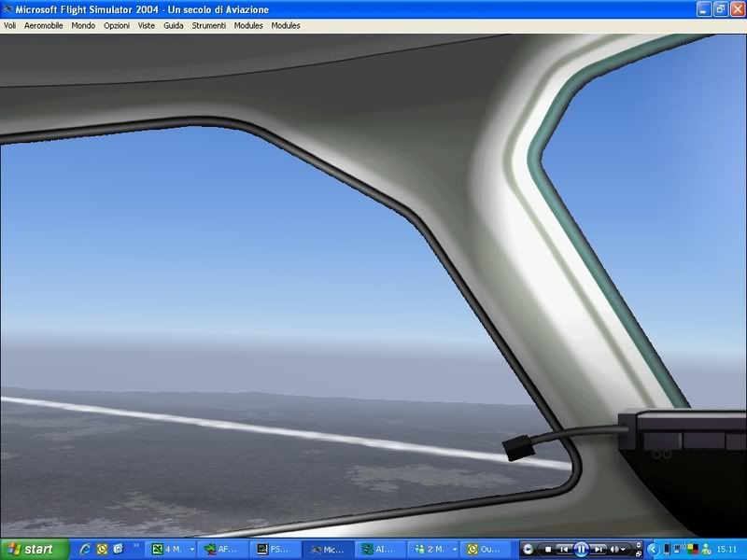The image size is (747, 560).
Task: Click the red-yellow-green squares tray icon
Action: click(693, 549)
